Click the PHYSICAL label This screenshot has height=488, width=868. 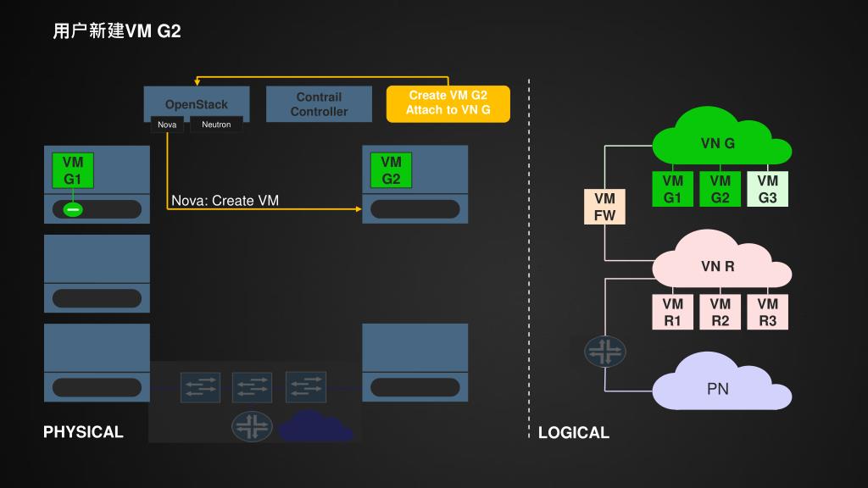coord(83,431)
